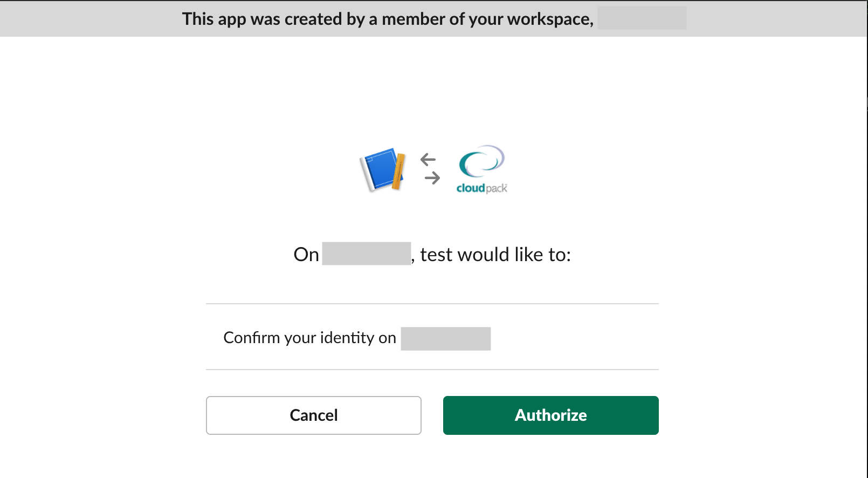Click the Authorize button

(550, 415)
